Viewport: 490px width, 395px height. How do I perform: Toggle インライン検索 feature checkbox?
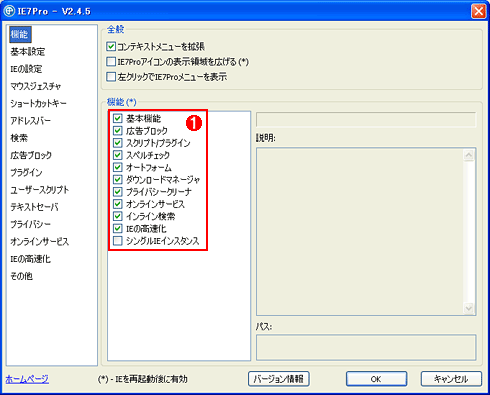click(117, 216)
